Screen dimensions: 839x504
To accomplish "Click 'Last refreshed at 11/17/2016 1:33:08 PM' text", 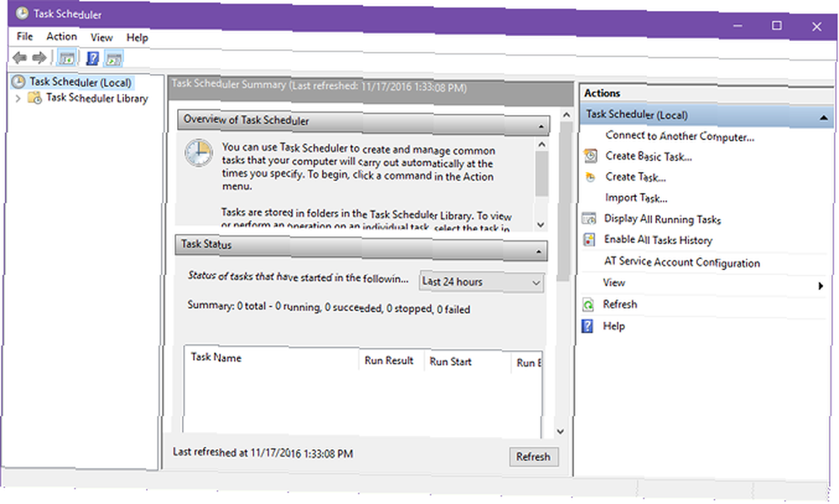I will point(263,453).
